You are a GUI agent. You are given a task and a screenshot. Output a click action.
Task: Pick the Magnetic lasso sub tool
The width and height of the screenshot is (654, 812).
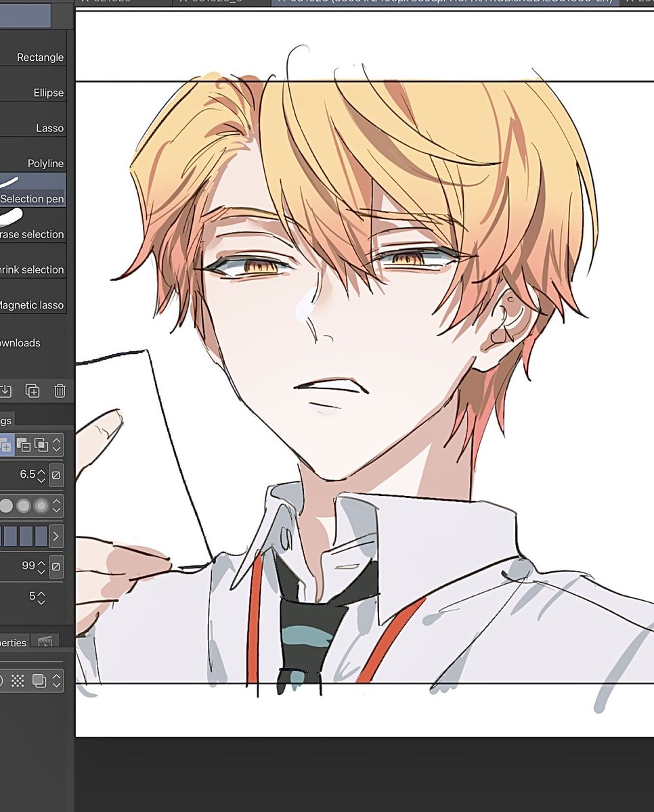(x=33, y=296)
